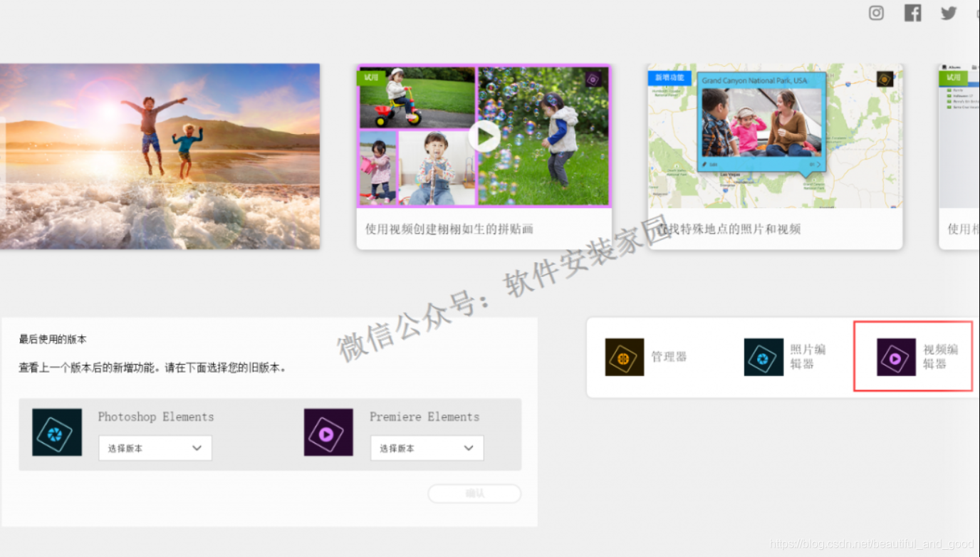Open the 使用视频创建栩栩如生的拼贴画 card caption
Screen dimensions: 980x557
[449, 229]
